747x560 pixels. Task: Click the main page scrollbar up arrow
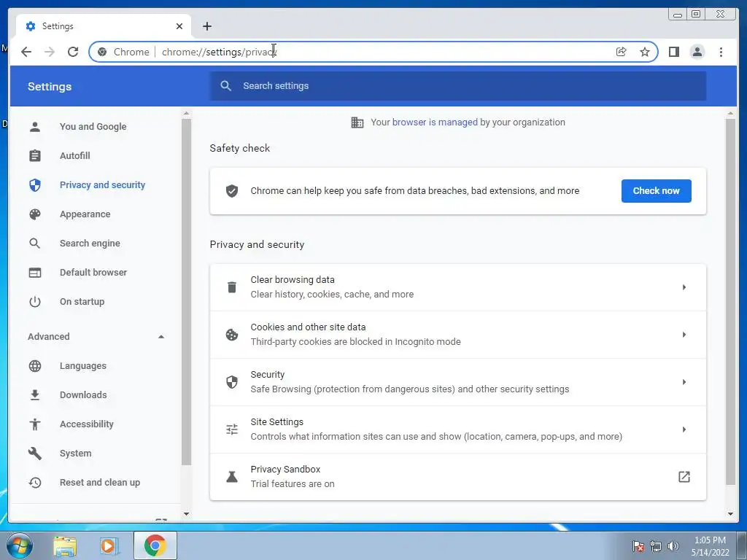tap(730, 113)
